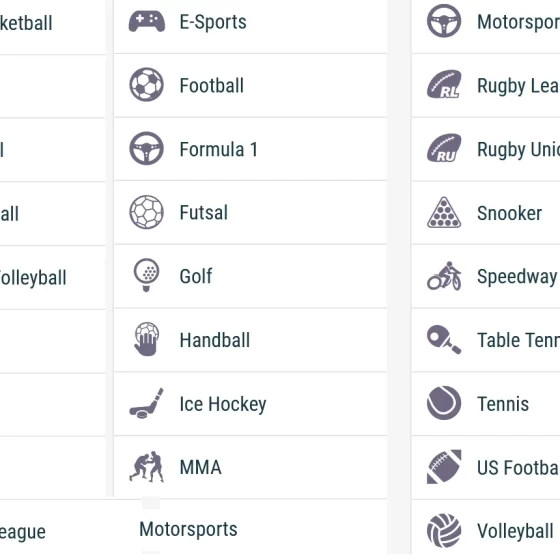560x560 pixels.
Task: Click the Football soccer ball icon
Action: point(146,85)
